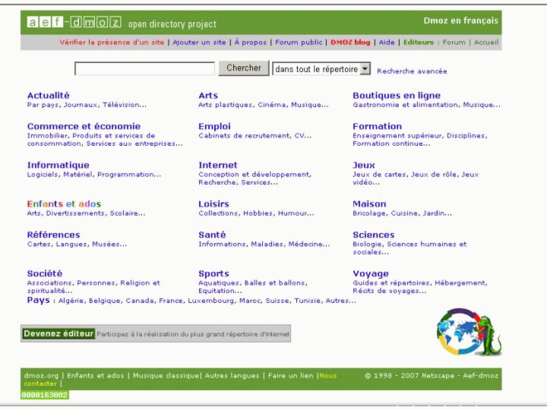Select Belgique in Pays list
The height and width of the screenshot is (410, 547).
pos(104,300)
